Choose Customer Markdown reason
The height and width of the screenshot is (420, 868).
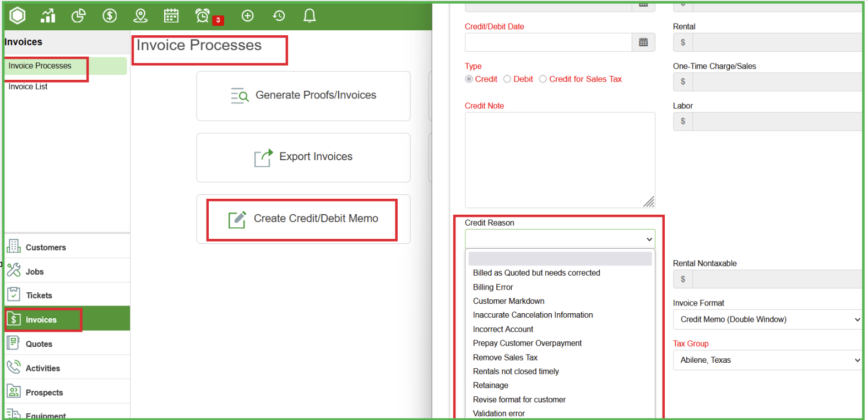[x=508, y=301]
